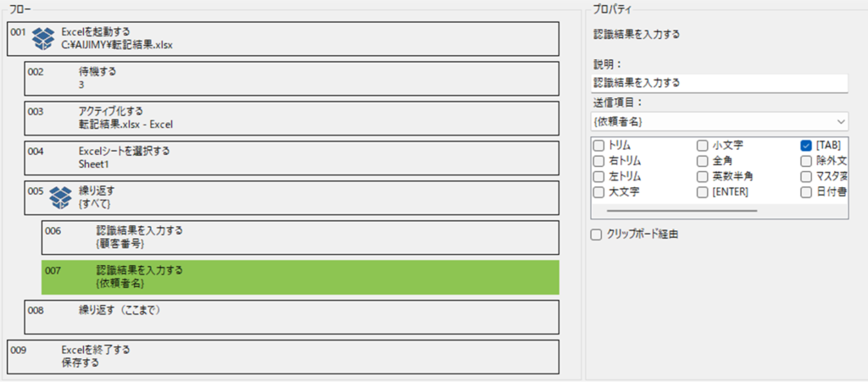This screenshot has width=868, height=382.
Task: Click the loop step 005 box icon
Action: pos(59,197)
